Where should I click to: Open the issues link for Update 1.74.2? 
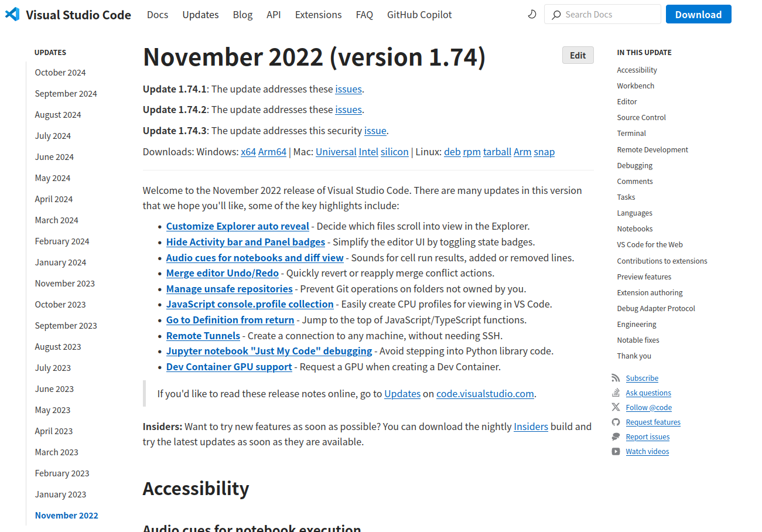pyautogui.click(x=348, y=110)
